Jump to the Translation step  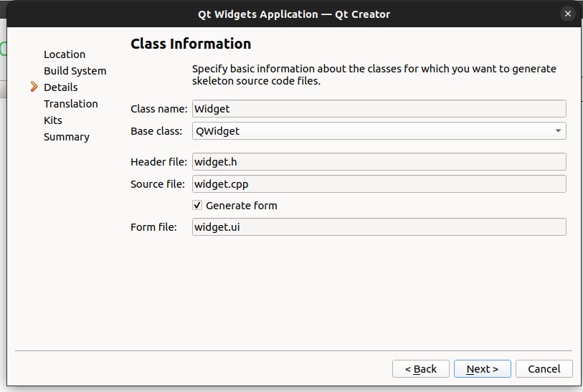[71, 104]
